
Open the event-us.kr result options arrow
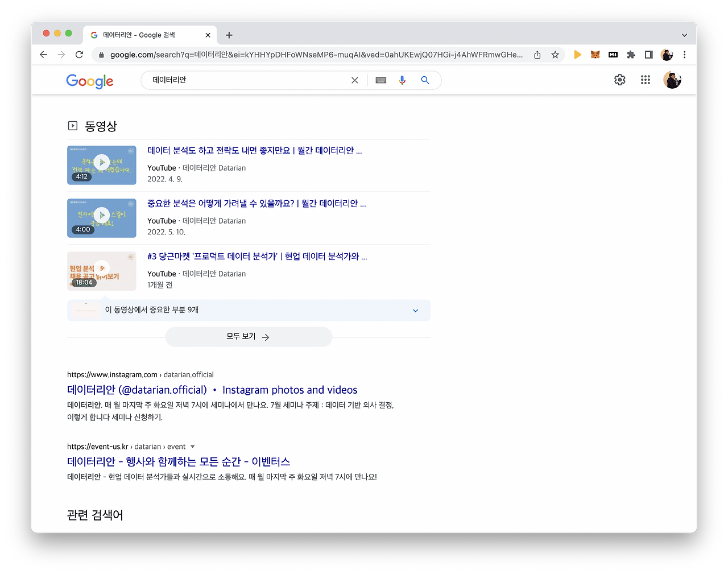pyautogui.click(x=192, y=447)
